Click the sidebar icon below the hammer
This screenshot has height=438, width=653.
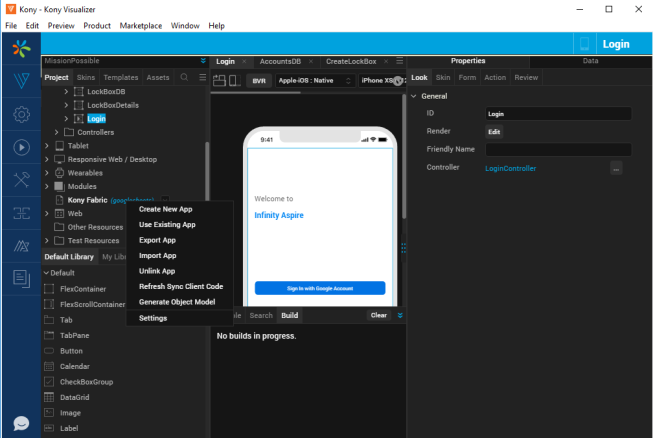(x=21, y=213)
